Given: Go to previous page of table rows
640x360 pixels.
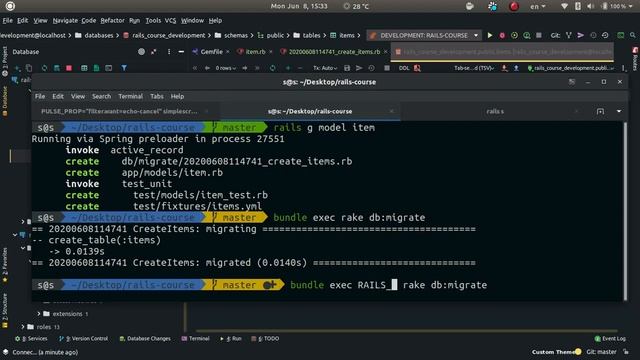Looking at the screenshot, I should [207, 68].
